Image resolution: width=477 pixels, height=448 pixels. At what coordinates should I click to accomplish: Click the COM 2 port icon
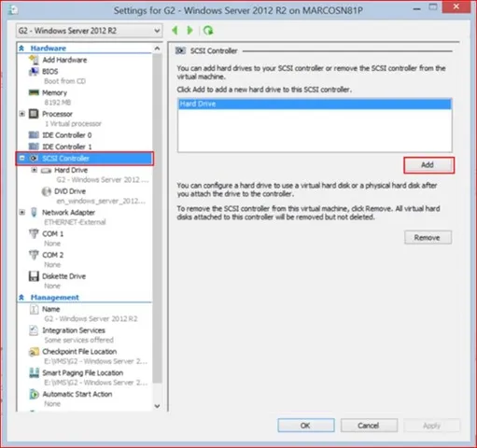[x=34, y=255]
